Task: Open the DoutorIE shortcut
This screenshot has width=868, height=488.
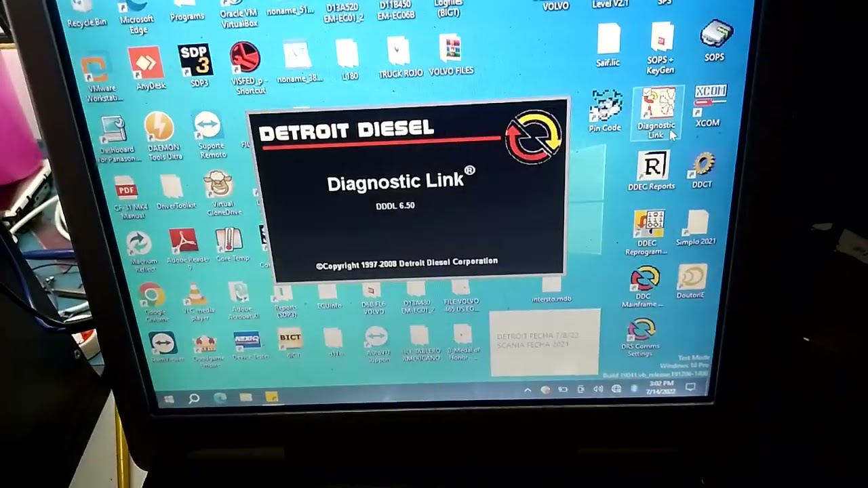Action: 691,281
